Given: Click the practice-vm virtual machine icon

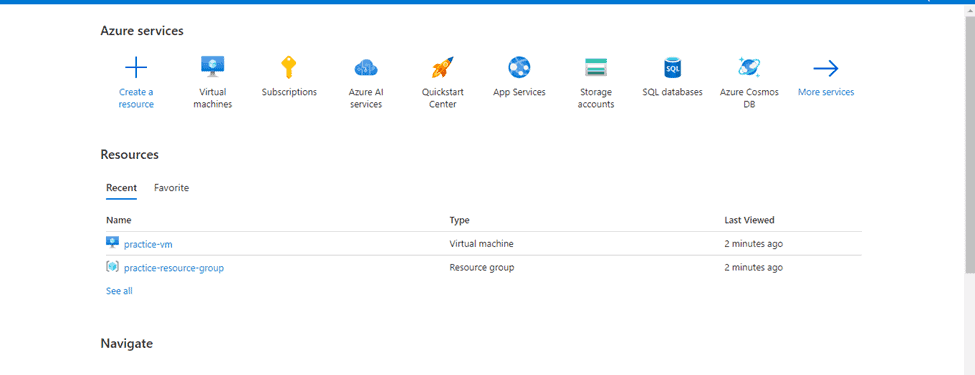Looking at the screenshot, I should [112, 243].
